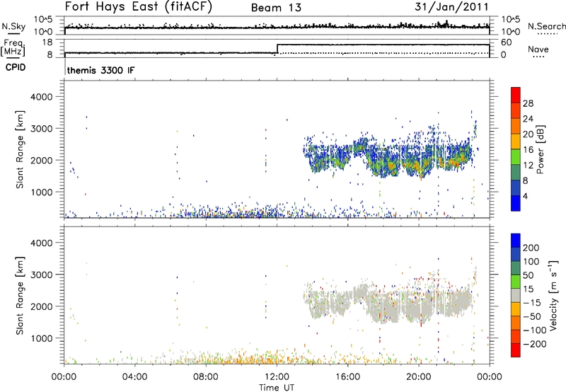
Task: Select the "4000" tick in the Power panel
Action: point(42,97)
